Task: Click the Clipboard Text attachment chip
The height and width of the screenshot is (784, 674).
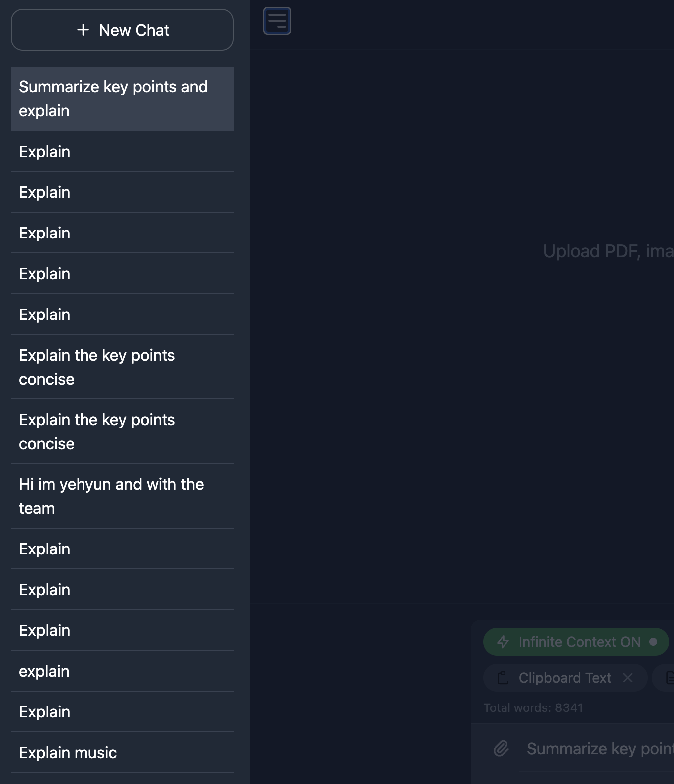Action: (565, 678)
